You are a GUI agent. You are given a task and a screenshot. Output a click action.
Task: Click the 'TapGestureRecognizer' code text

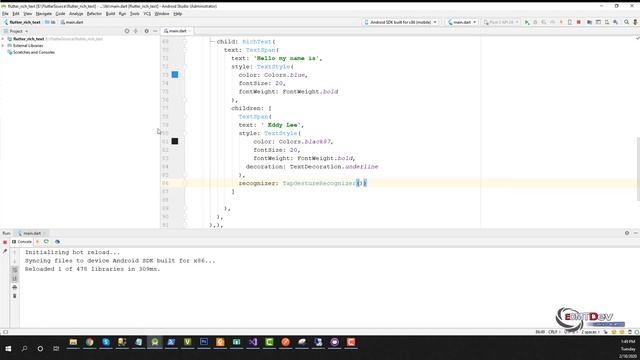(319, 183)
